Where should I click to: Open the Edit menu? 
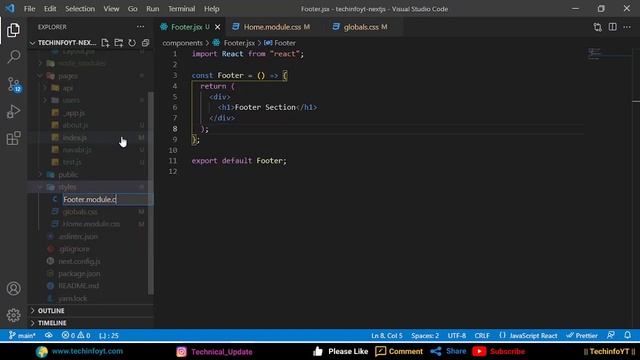tap(50, 9)
